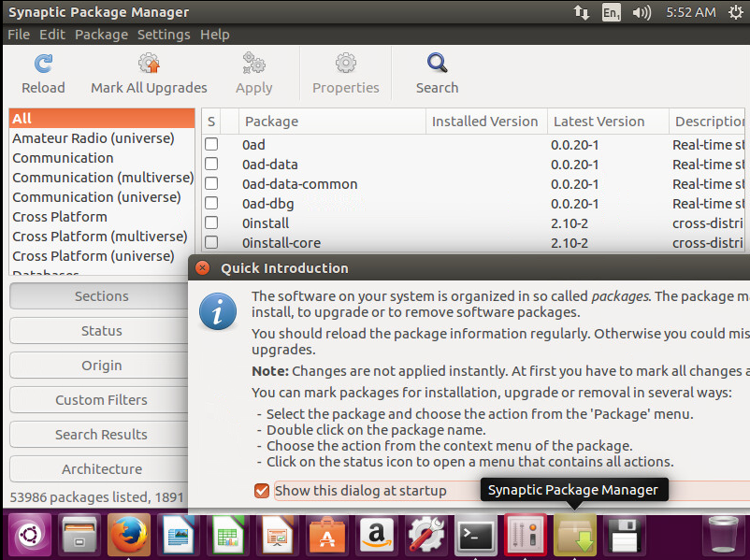Select Cross Platform (universe) section
The width and height of the screenshot is (750, 560).
click(x=102, y=256)
